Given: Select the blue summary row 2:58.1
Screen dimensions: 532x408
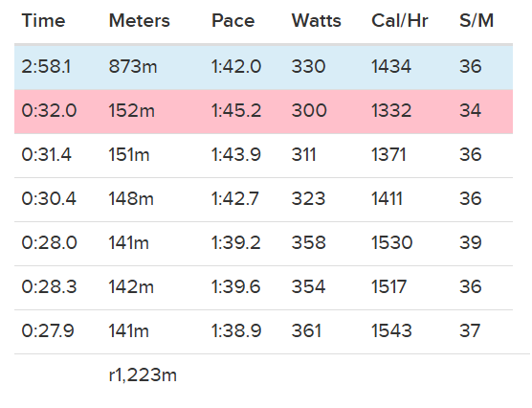Looking at the screenshot, I should pos(263,67).
